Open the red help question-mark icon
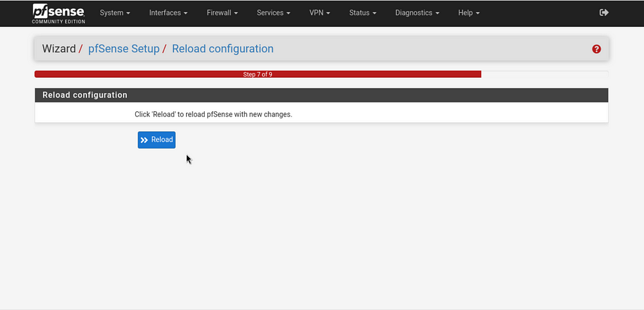This screenshot has height=310, width=644. tap(596, 50)
